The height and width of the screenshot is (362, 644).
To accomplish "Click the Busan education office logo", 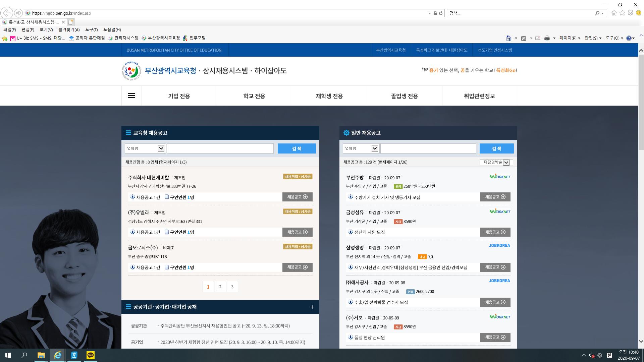I will (131, 71).
